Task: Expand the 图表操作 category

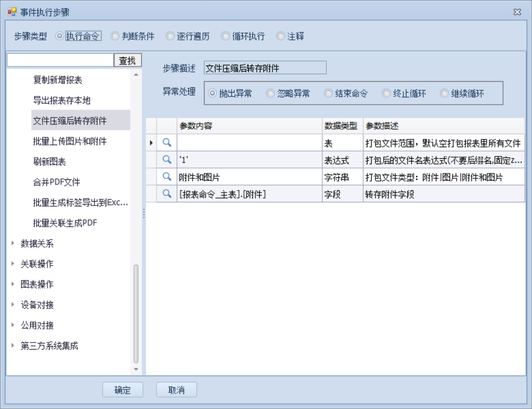Action: point(13,284)
